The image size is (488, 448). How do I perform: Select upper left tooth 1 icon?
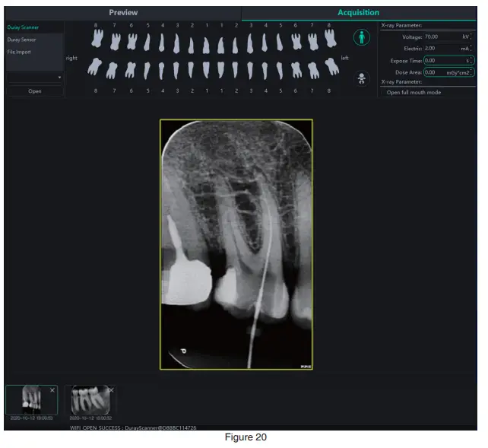220,46
